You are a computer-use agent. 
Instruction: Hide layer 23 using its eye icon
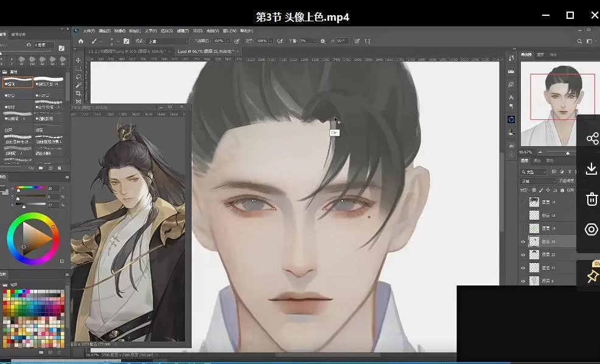tap(523, 242)
